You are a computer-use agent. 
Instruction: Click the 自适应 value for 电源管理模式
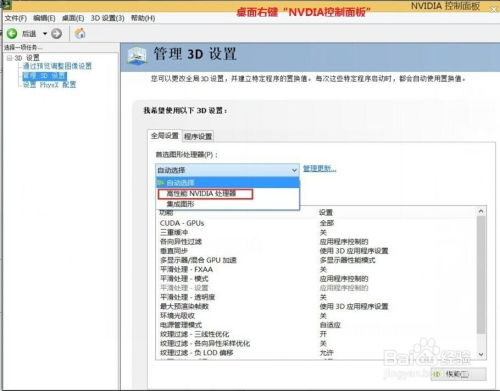click(x=330, y=325)
